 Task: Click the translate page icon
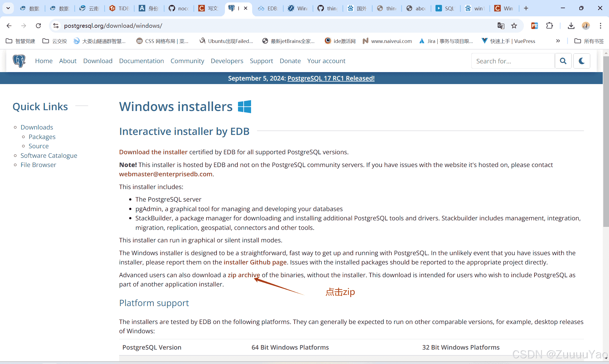(x=501, y=26)
